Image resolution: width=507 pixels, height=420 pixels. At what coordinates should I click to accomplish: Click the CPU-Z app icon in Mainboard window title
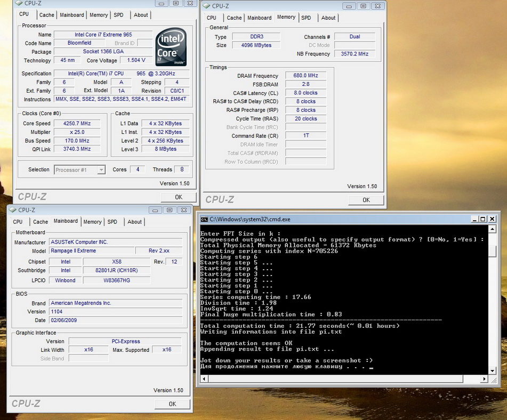[x=12, y=210]
